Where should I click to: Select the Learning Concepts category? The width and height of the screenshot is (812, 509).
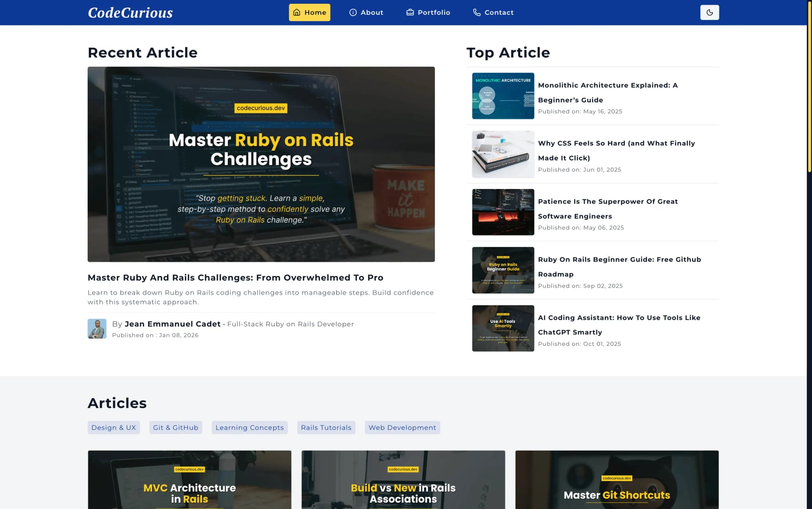(x=250, y=427)
